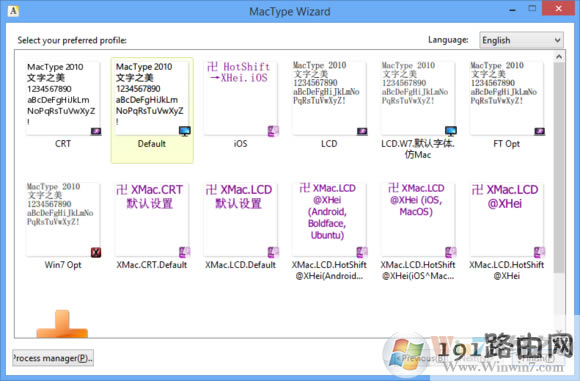Select the Win7 Opt profile
Image resolution: width=580 pixels, height=381 pixels.
click(63, 220)
